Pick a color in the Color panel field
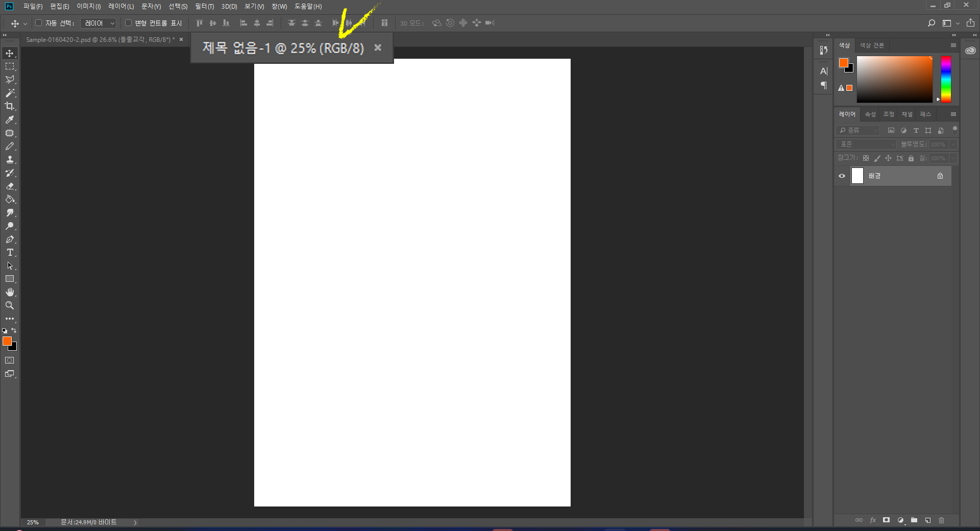The height and width of the screenshot is (531, 980). click(895, 79)
